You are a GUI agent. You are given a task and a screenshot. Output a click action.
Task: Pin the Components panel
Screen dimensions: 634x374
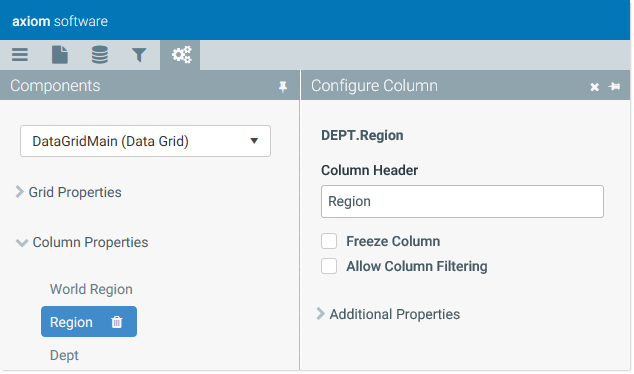(x=283, y=86)
